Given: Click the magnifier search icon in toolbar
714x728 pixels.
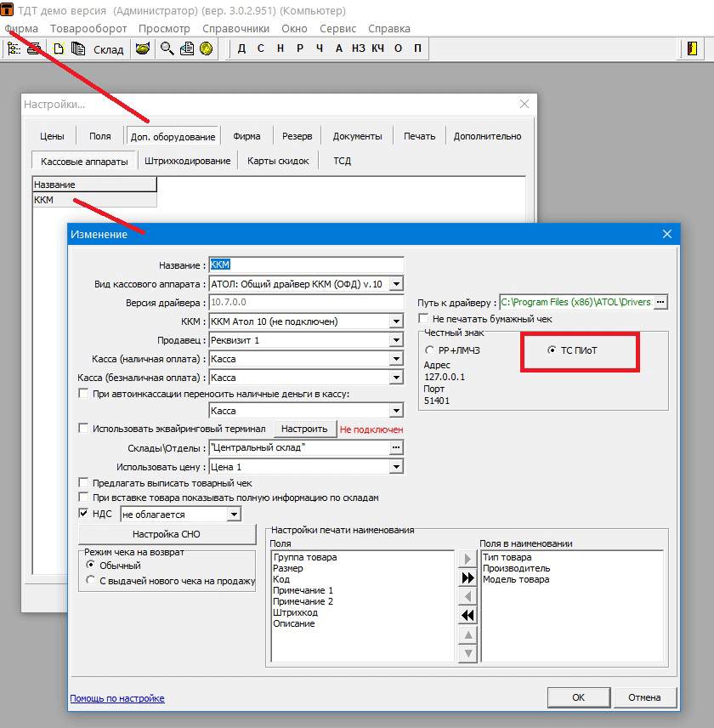Looking at the screenshot, I should (167, 48).
